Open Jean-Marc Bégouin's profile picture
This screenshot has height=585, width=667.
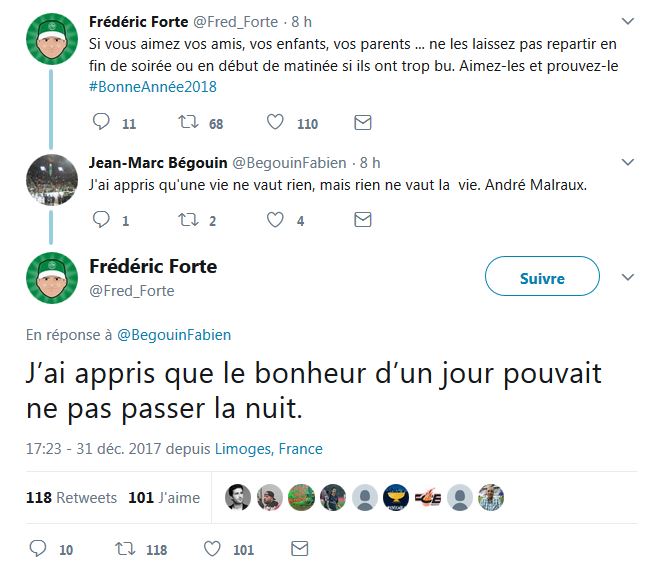tap(52, 179)
